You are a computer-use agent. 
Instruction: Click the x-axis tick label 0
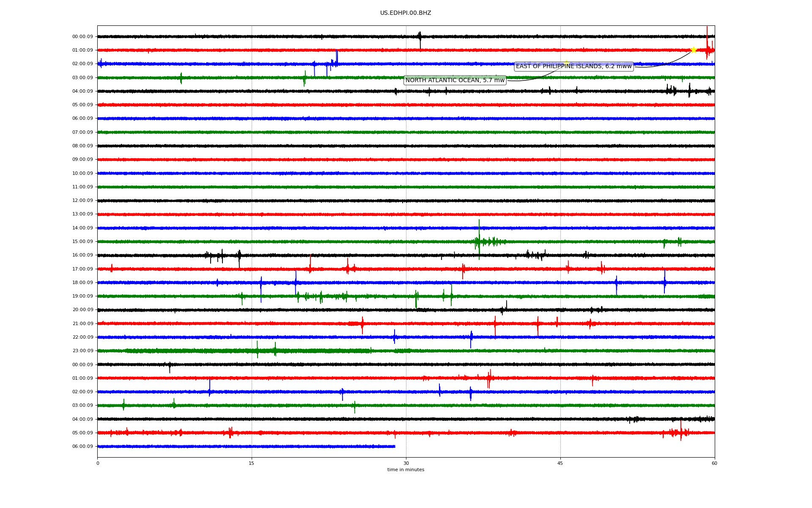[x=98, y=464]
